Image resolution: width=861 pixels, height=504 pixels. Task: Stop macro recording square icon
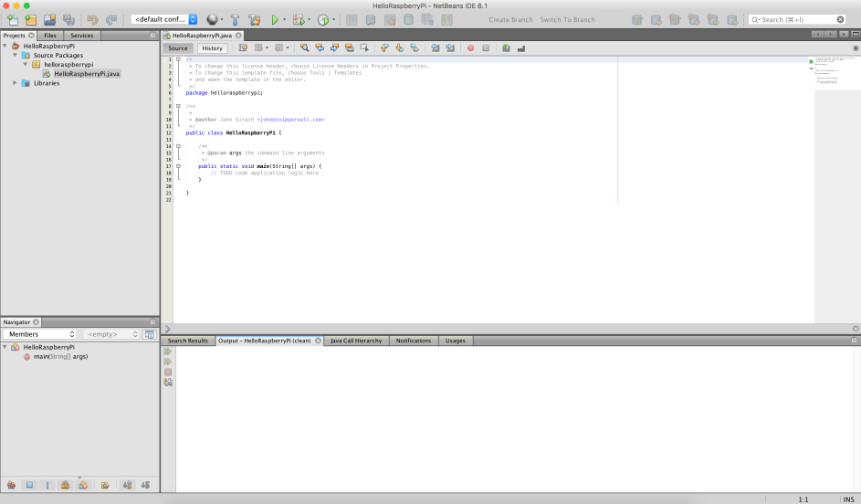(x=486, y=48)
